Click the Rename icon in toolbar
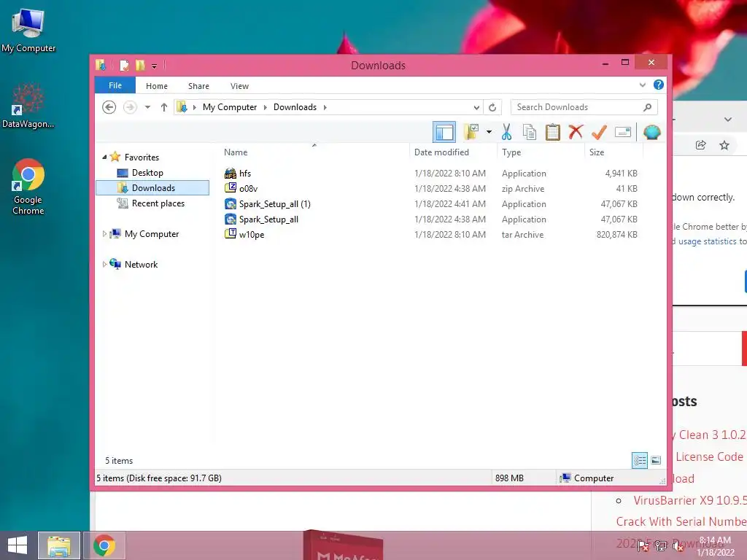747x560 pixels. (x=623, y=132)
